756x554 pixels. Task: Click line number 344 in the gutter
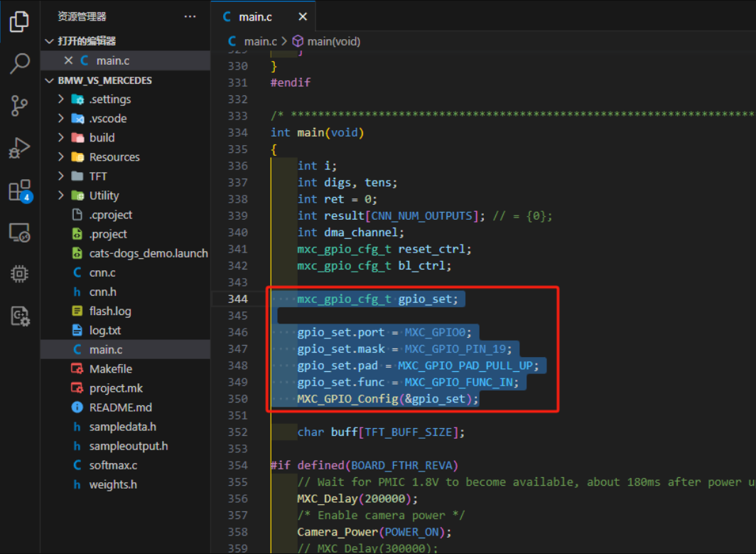pyautogui.click(x=238, y=299)
